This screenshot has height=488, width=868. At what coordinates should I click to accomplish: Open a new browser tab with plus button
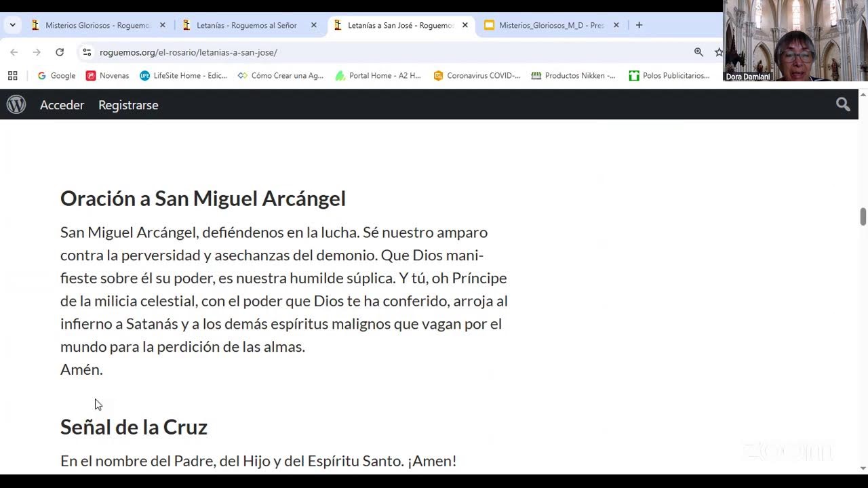(x=639, y=25)
